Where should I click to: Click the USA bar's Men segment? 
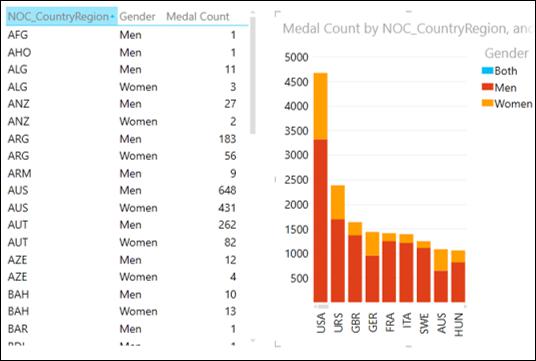321,221
